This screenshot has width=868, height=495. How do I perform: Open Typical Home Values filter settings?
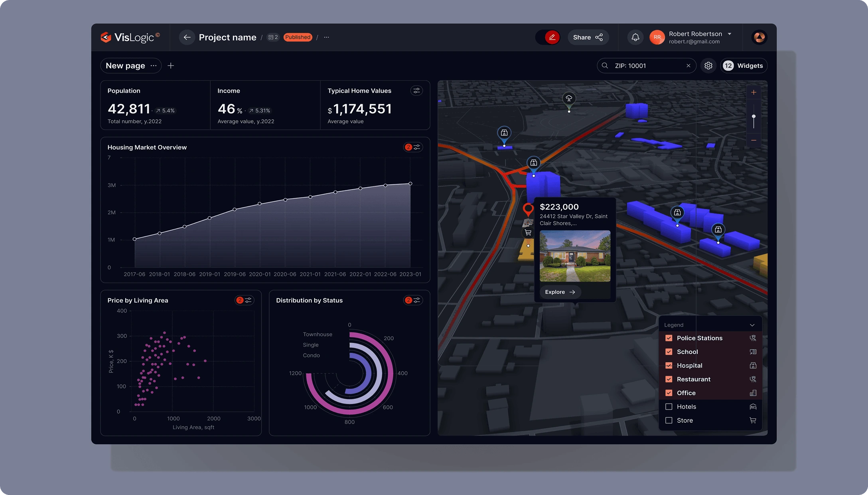416,91
